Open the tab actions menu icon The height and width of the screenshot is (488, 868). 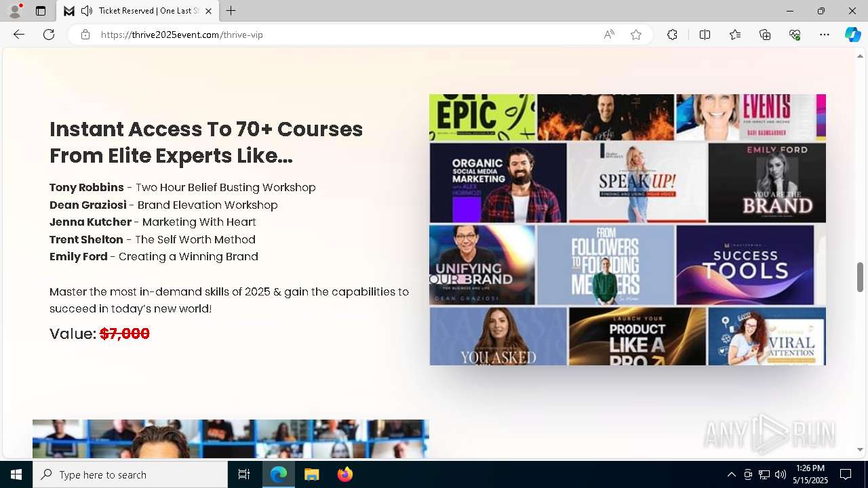[x=41, y=11]
